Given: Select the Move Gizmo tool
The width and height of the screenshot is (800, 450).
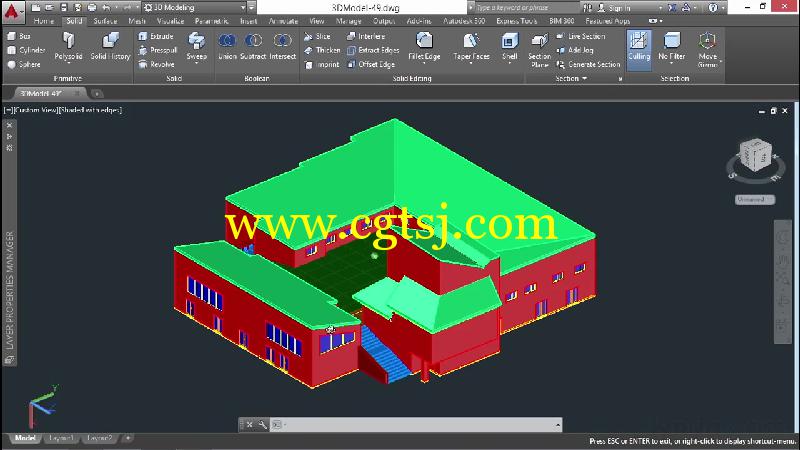Looking at the screenshot, I should [x=708, y=49].
